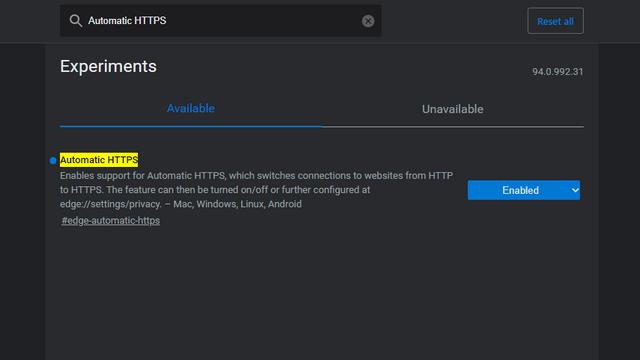Click the blue modified-flag dot indicator

pyautogui.click(x=53, y=160)
